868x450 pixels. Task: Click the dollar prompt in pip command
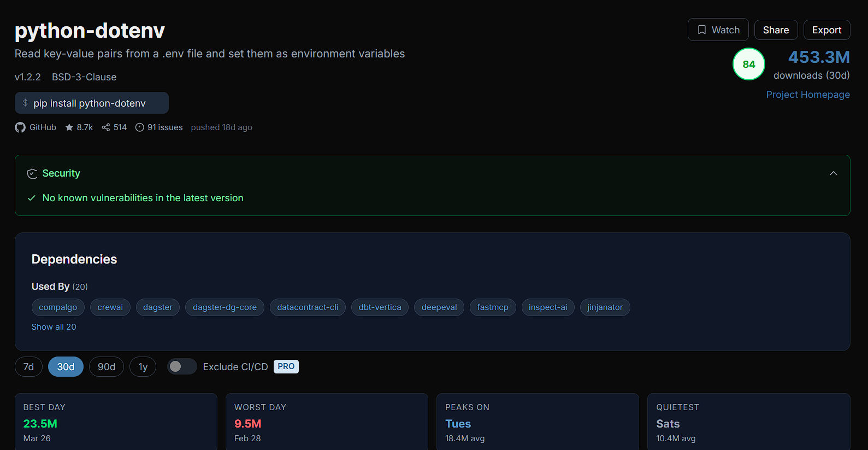click(25, 103)
